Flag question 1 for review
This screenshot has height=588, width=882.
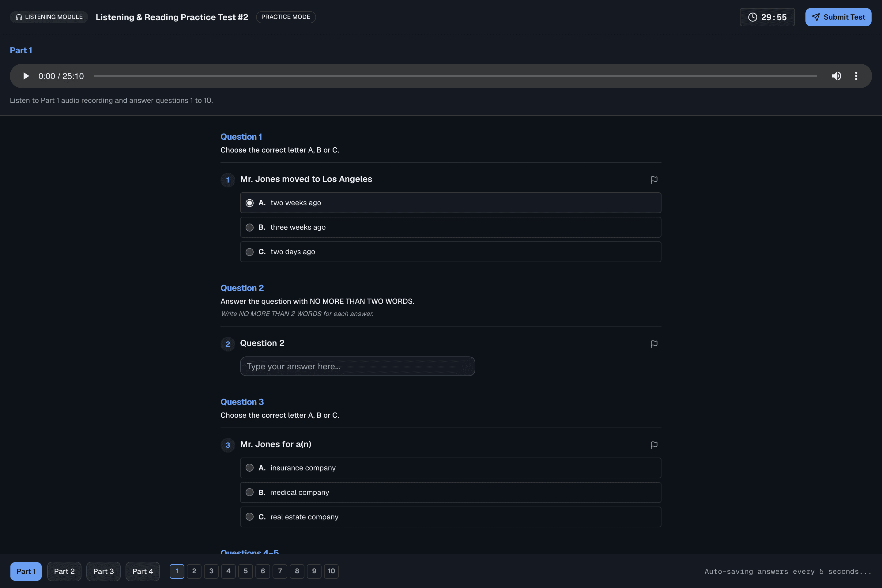[654, 180]
